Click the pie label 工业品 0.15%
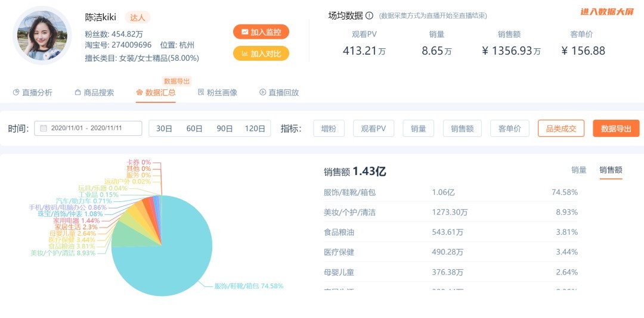The image size is (644, 318). (x=98, y=195)
